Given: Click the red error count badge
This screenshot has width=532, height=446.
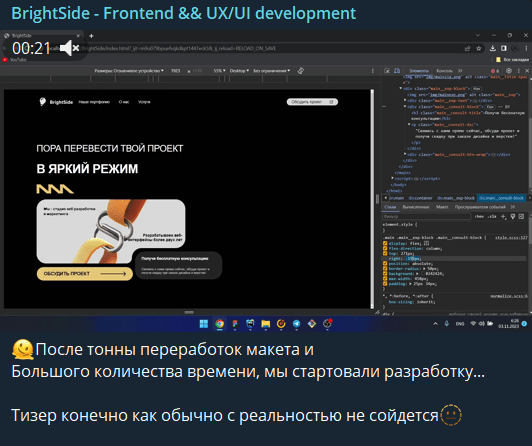Looking at the screenshot, I should [495, 71].
